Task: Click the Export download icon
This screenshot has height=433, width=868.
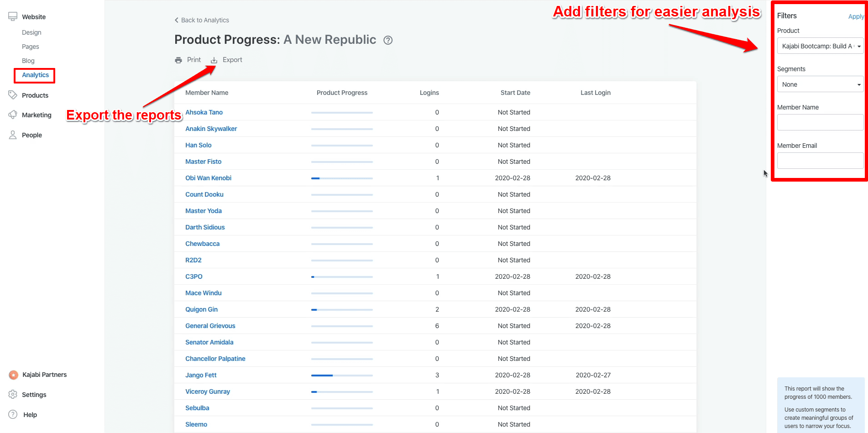Action: click(x=214, y=60)
